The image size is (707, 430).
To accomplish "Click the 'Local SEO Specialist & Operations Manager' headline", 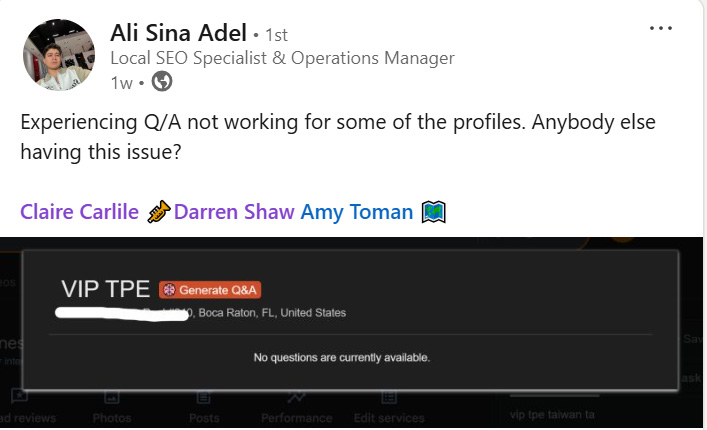I will tap(282, 58).
